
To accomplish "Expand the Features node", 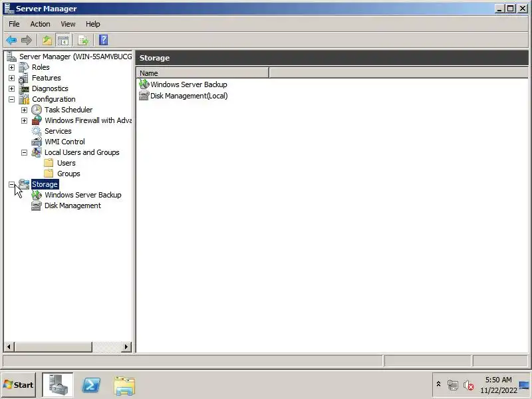I will pyautogui.click(x=11, y=78).
